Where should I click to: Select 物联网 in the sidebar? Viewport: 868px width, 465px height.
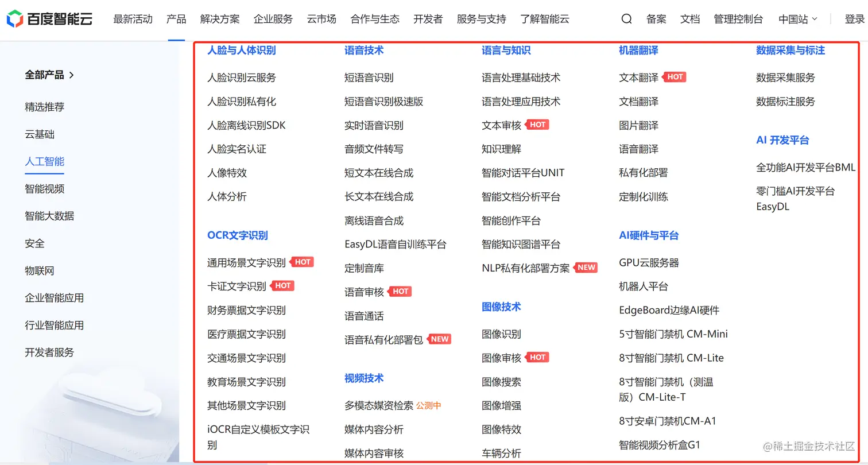tap(40, 270)
